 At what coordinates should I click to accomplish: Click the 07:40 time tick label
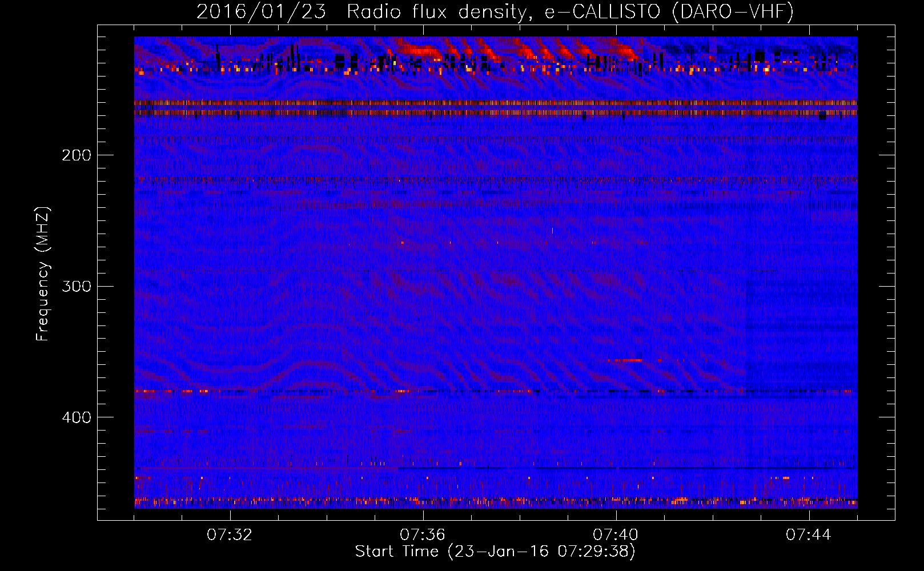point(616,535)
